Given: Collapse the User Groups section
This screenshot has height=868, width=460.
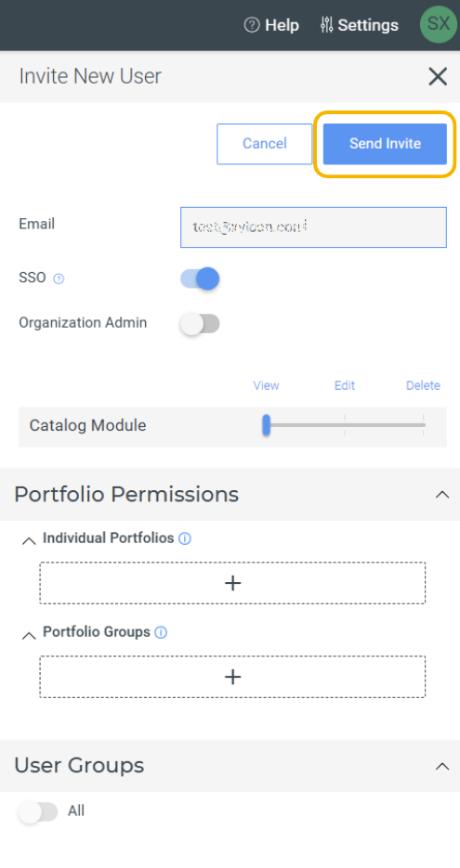Looking at the screenshot, I should (x=441, y=766).
